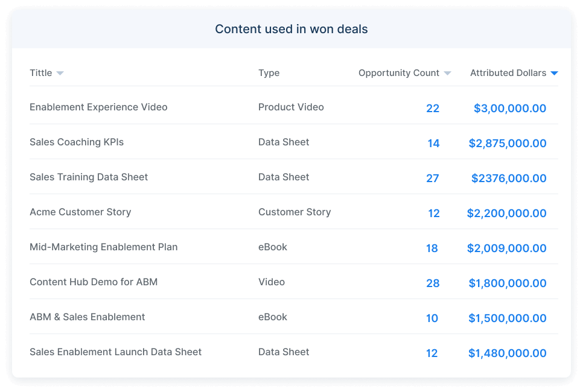Open Sales Coaching KPIs entry
The height and width of the screenshot is (392, 583).
point(77,142)
